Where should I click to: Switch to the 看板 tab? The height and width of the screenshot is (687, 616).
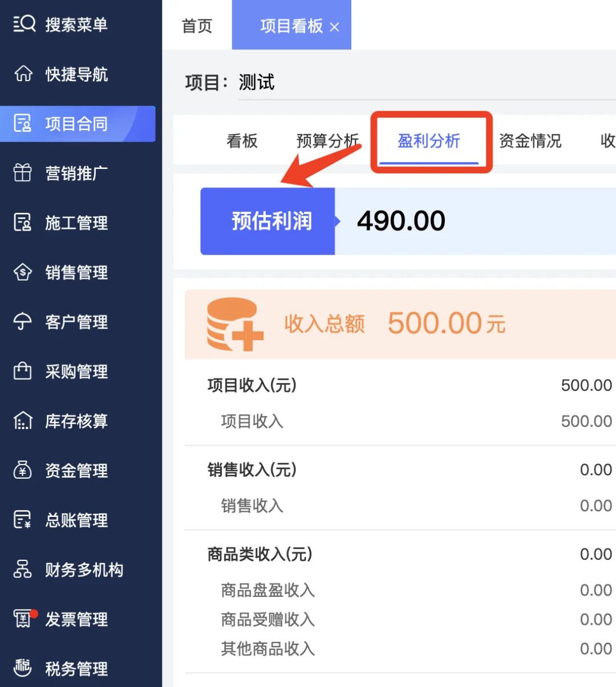(242, 141)
